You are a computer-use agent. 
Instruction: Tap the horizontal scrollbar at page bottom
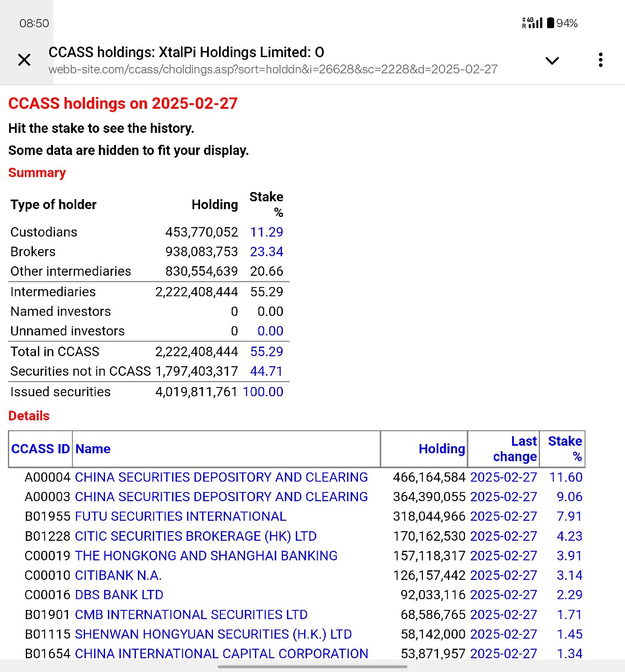(x=312, y=667)
